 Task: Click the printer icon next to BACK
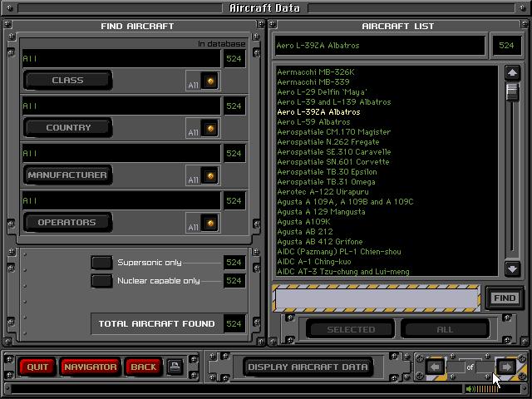point(175,367)
